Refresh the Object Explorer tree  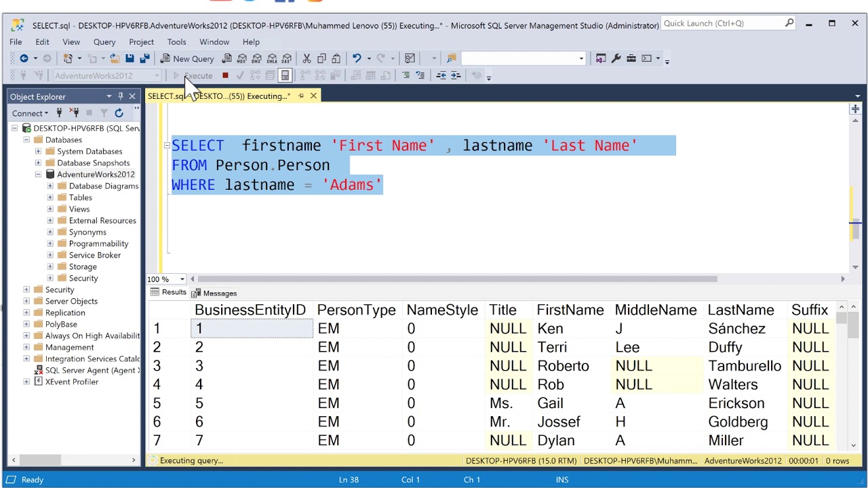119,113
